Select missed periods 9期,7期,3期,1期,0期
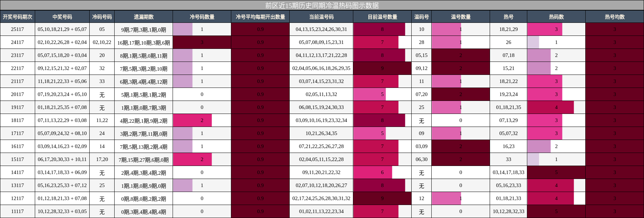 point(143,29)
